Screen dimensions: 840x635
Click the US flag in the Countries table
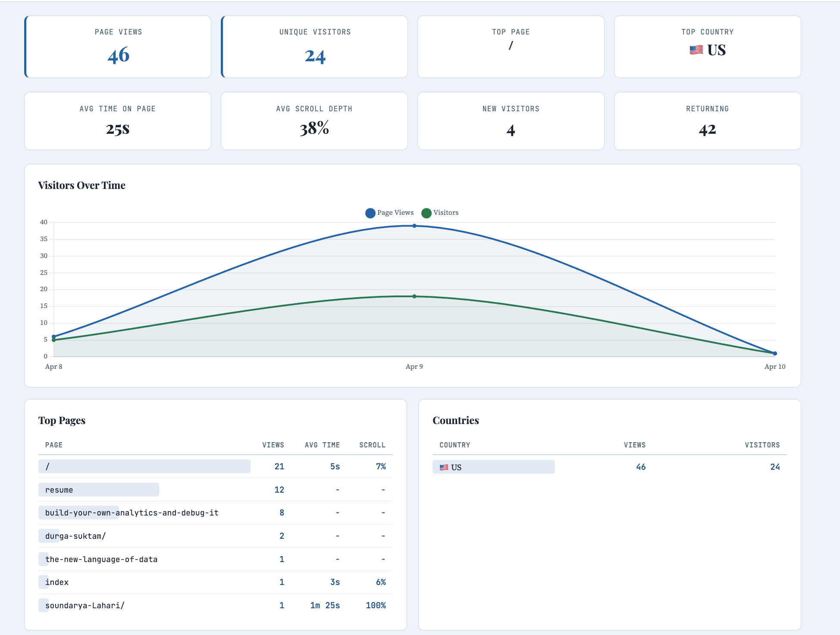pyautogui.click(x=444, y=467)
